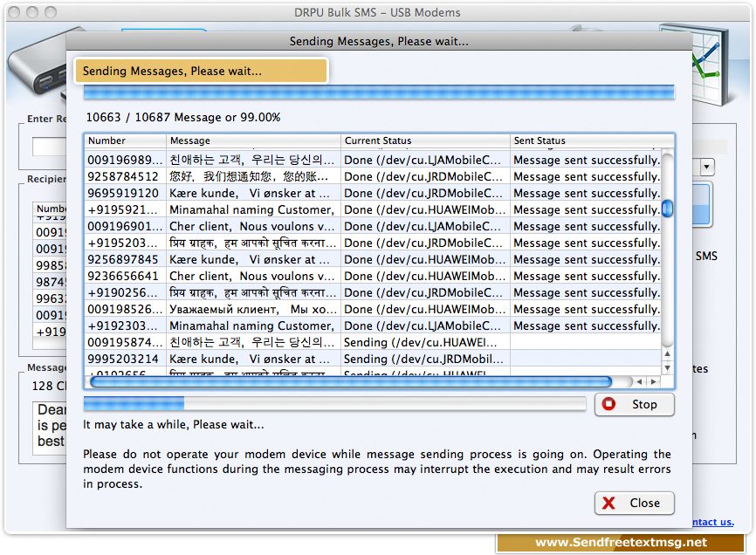Viewport: 756px width, 555px height.
Task: Click the recipient number input in background window
Action: coord(49,147)
